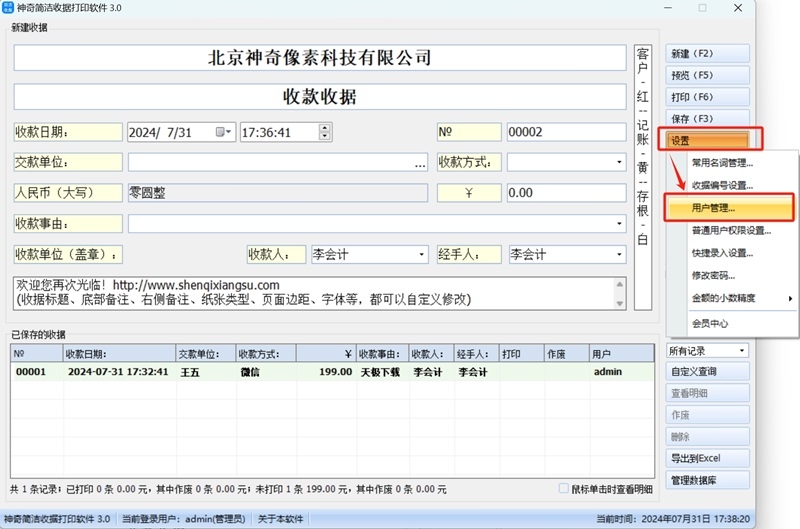Choose 快捷录入设置 menu entry

(722, 253)
